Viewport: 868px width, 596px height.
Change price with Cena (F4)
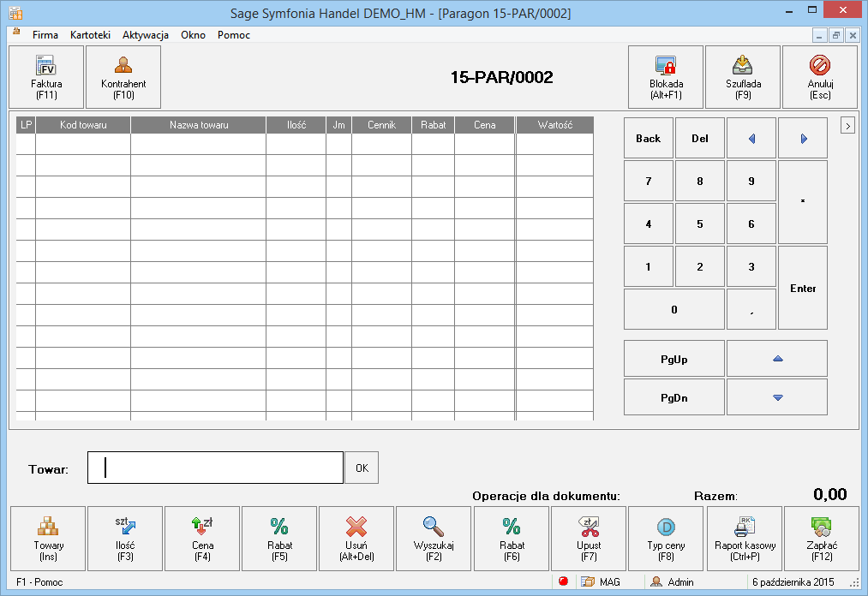pyautogui.click(x=202, y=539)
